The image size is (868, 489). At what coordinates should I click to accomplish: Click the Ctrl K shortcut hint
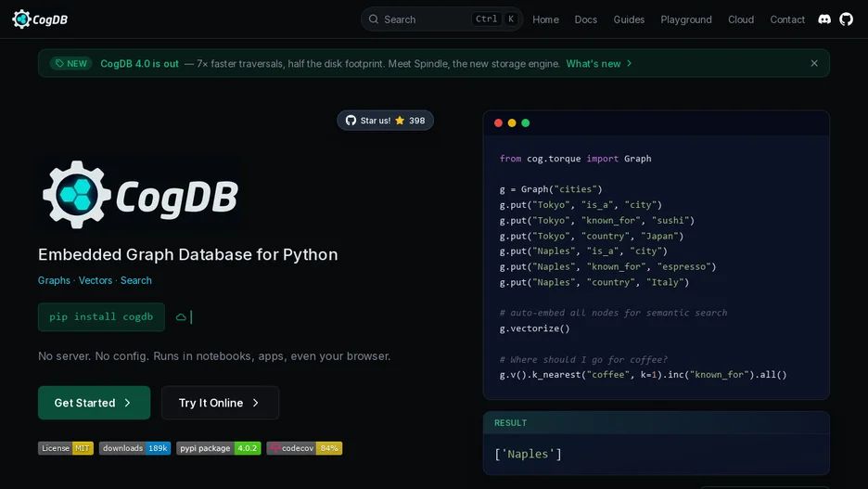click(x=495, y=19)
